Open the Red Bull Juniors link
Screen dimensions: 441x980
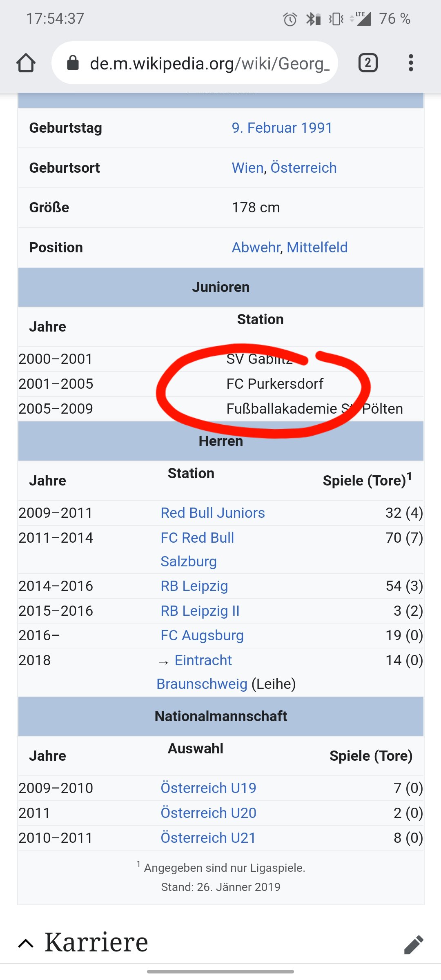tap(213, 513)
